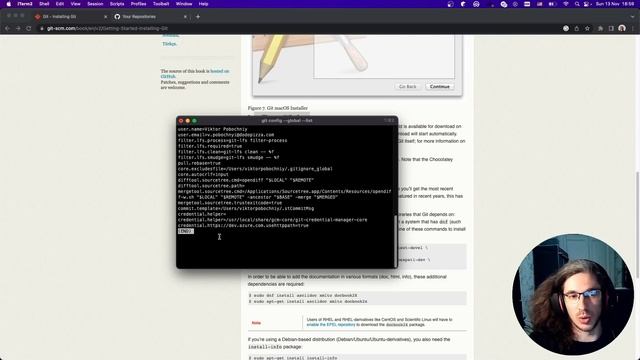Expand the tab search chevron
Viewport: 640px width, 360px height.
633,17
